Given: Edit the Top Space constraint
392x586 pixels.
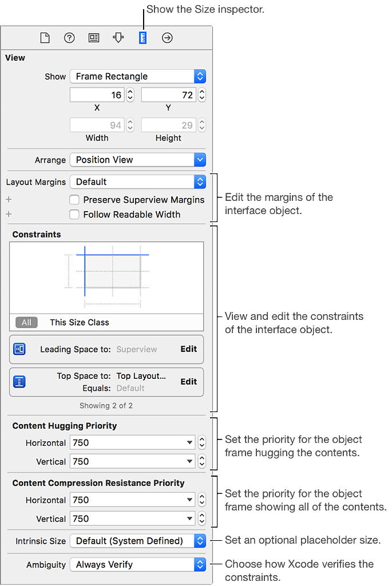Looking at the screenshot, I should coord(189,382).
